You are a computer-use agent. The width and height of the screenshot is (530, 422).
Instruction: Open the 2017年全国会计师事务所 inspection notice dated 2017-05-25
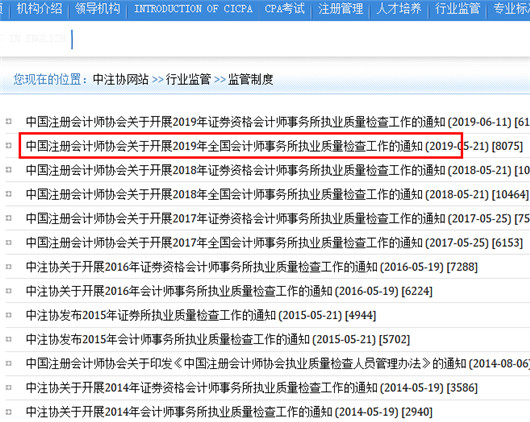[274, 242]
